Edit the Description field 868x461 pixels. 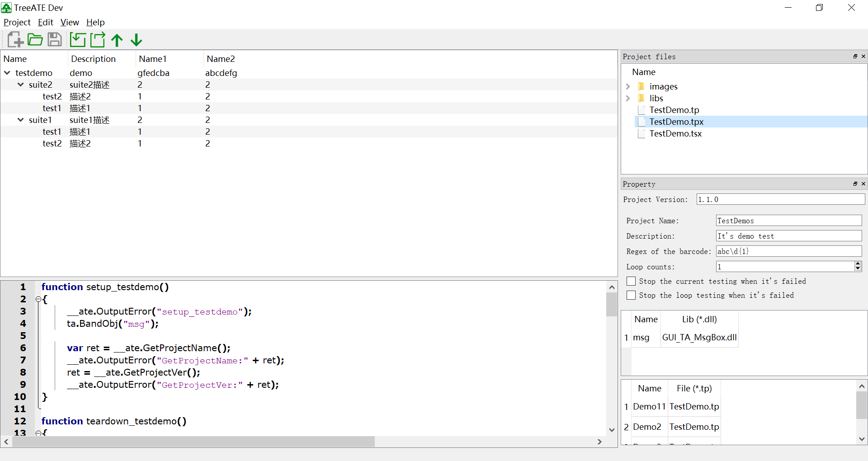(x=789, y=236)
